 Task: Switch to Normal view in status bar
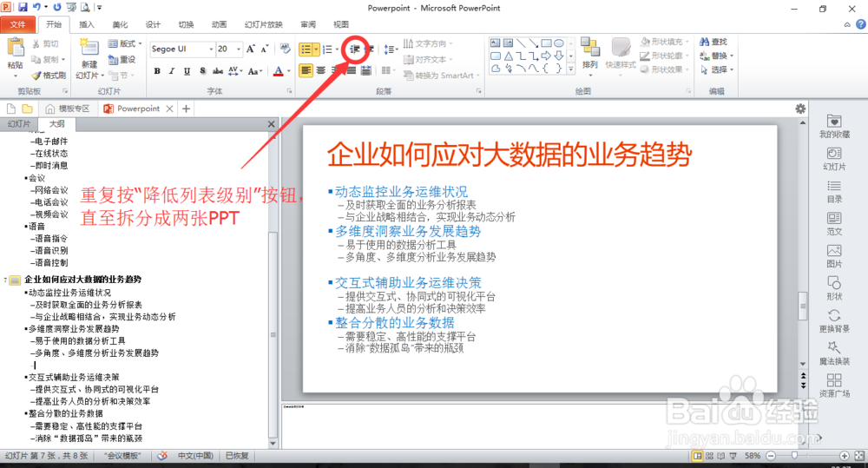pyautogui.click(x=698, y=456)
